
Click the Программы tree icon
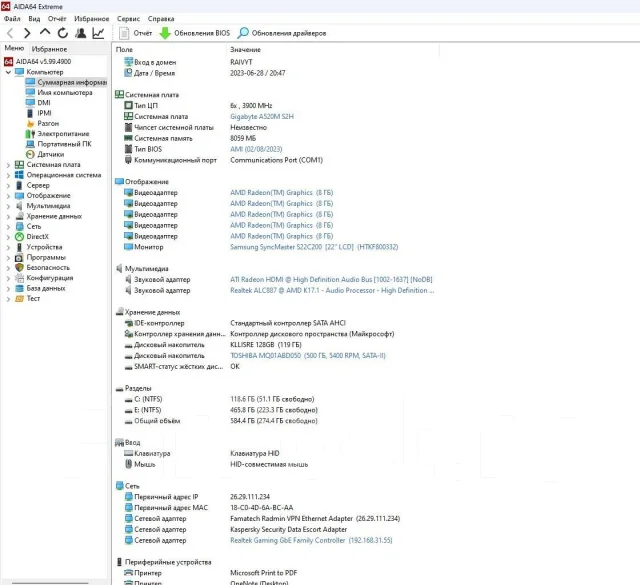[x=19, y=258]
